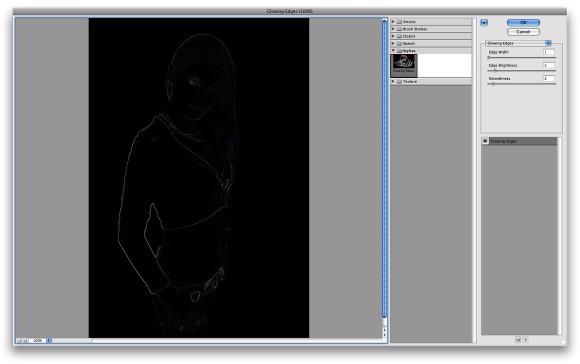
Task: Click the Distort folder icon
Action: pyautogui.click(x=399, y=36)
